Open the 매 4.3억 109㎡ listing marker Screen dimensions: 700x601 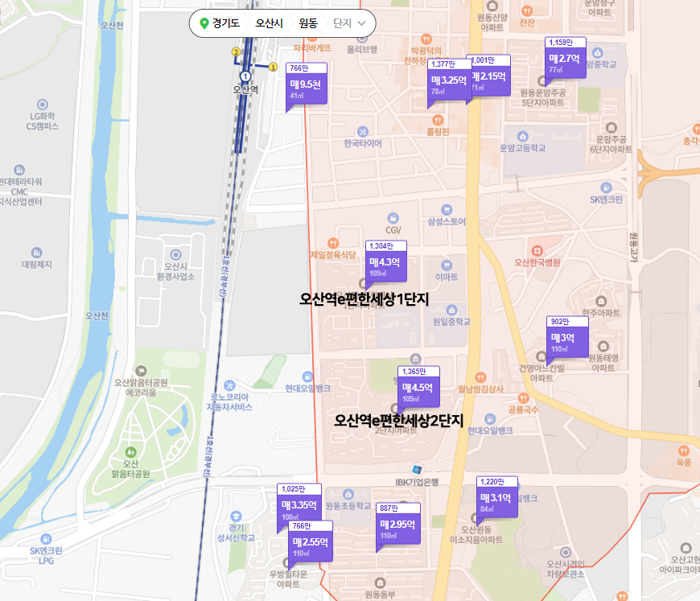tap(385, 261)
